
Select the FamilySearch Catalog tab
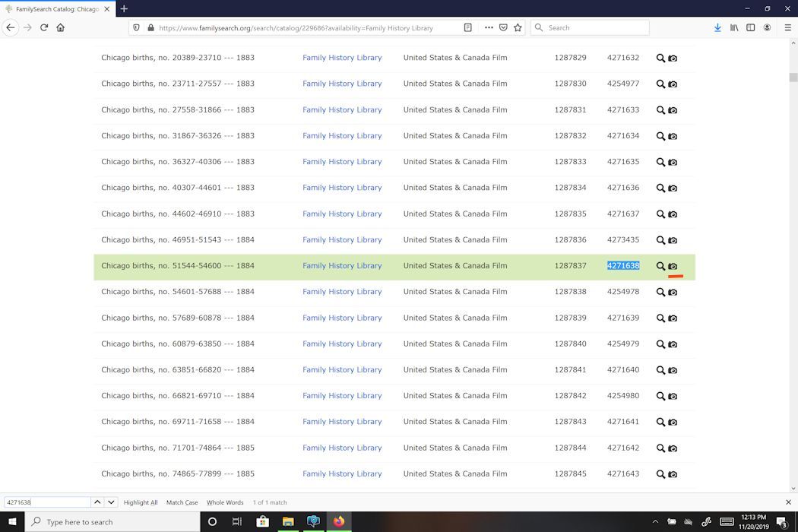(x=58, y=8)
